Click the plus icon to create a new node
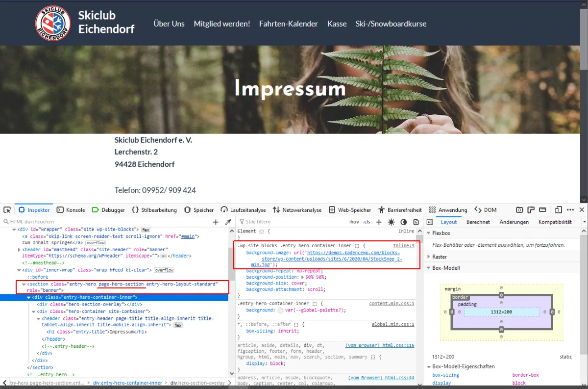The height and width of the screenshot is (389, 588). point(216,222)
